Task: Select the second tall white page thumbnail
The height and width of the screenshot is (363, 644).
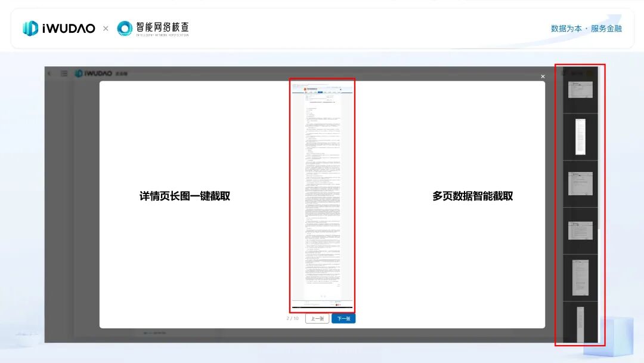Action: [580, 137]
